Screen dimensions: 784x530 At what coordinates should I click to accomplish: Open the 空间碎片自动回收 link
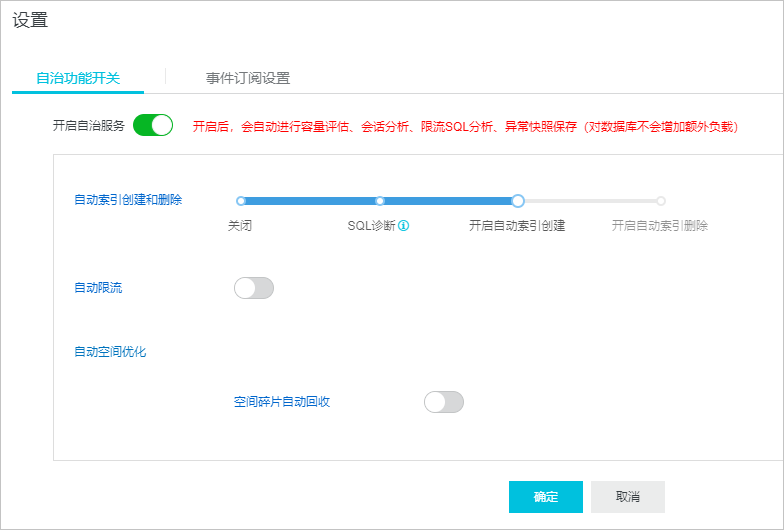[282, 402]
